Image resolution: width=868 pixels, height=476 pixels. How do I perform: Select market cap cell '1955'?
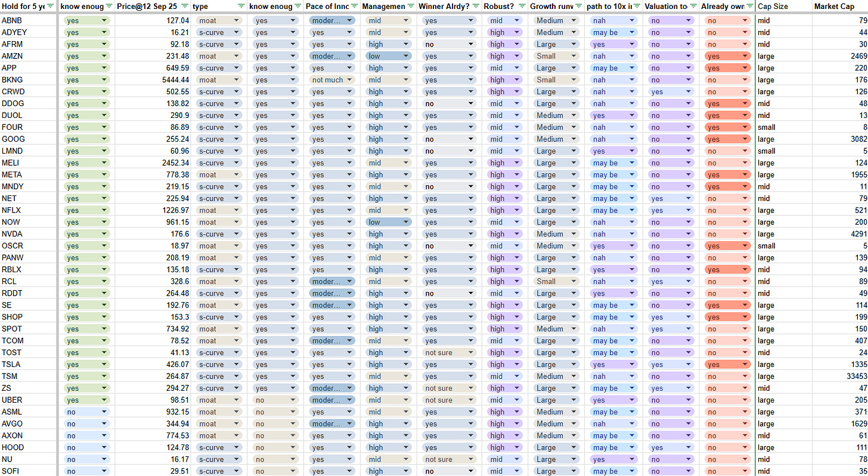pyautogui.click(x=840, y=175)
